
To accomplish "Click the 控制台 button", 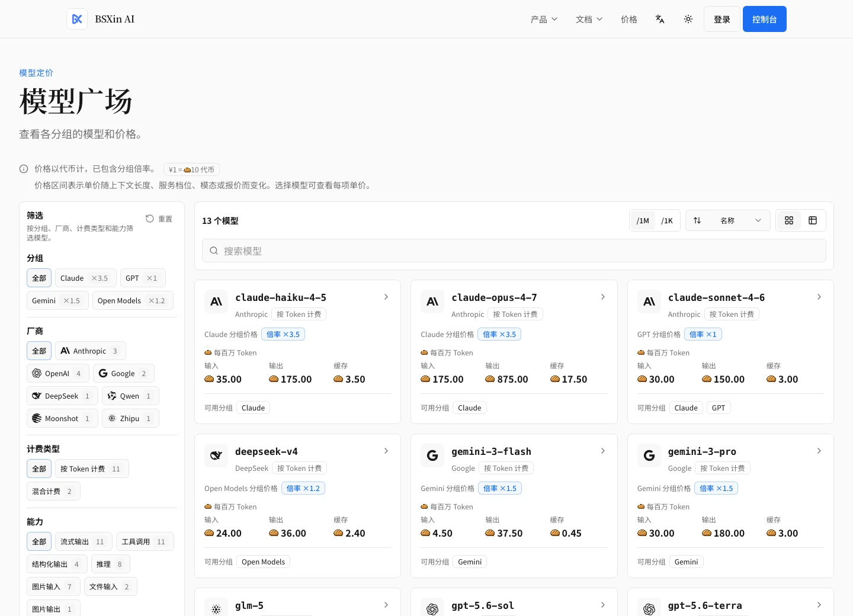I will pyautogui.click(x=765, y=19).
